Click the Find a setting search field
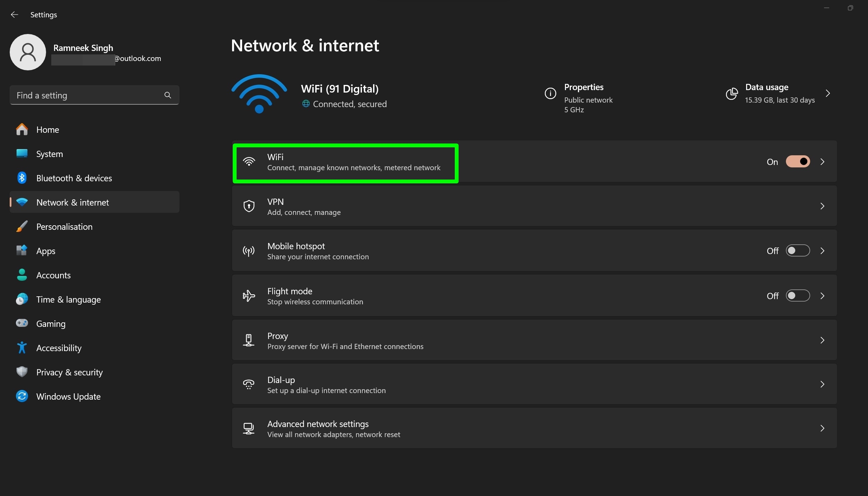The width and height of the screenshot is (868, 496). (94, 95)
